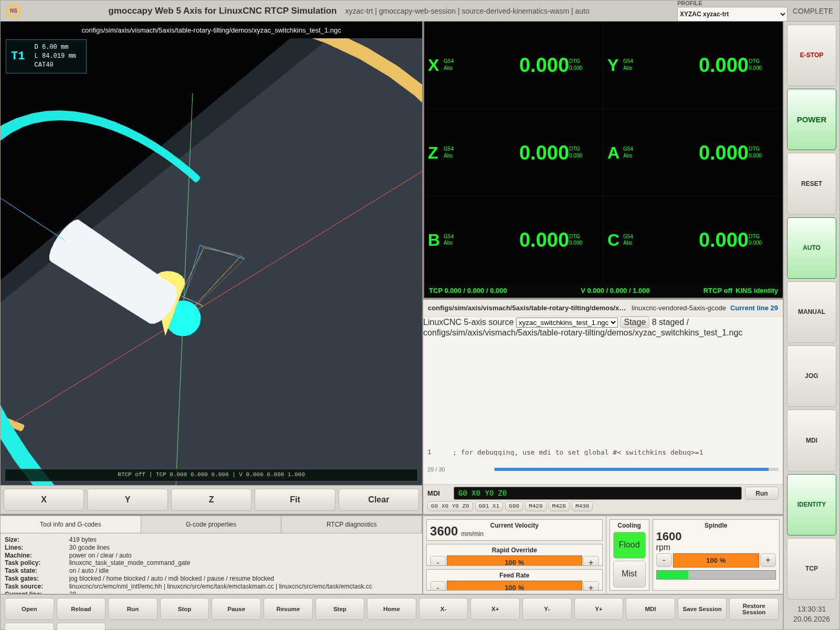Insert the G90 MDI preset
Image resolution: width=840 pixels, height=630 pixels.
point(514,506)
